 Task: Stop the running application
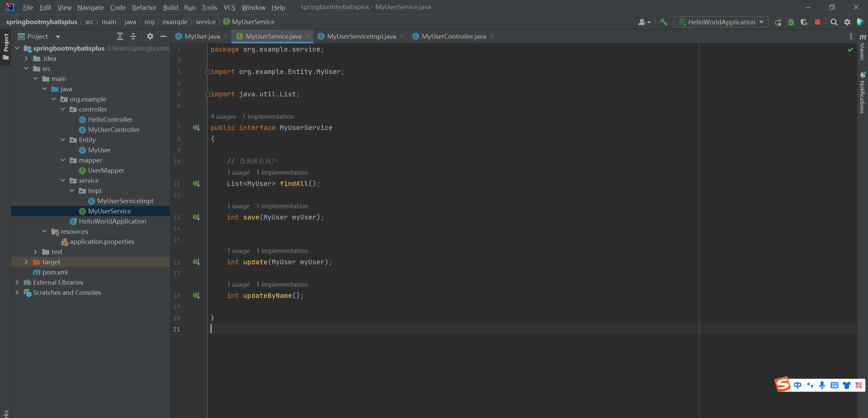[x=817, y=22]
